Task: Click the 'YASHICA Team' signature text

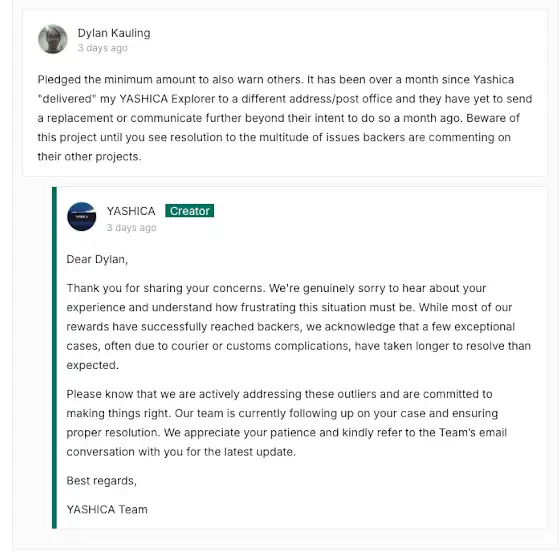Action: pos(107,509)
